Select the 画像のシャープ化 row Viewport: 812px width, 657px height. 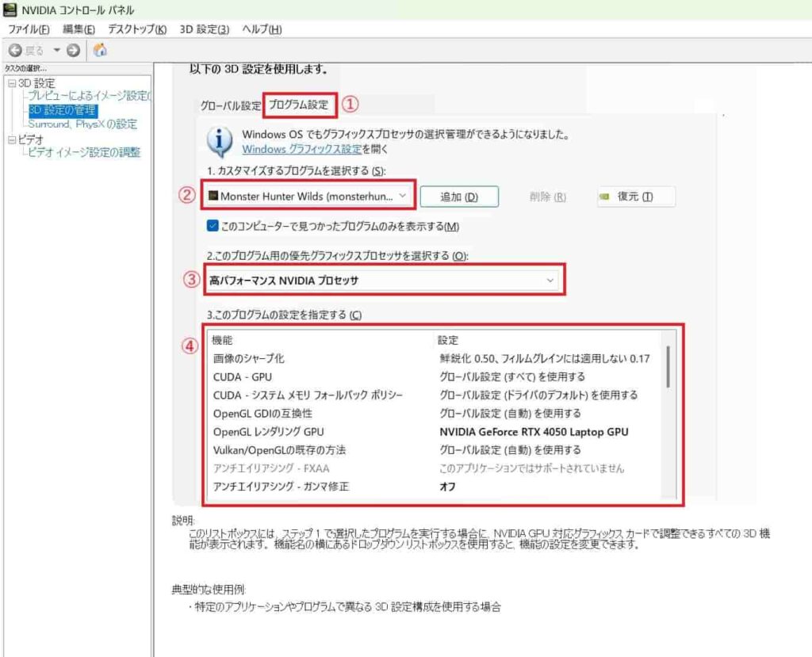(434, 358)
